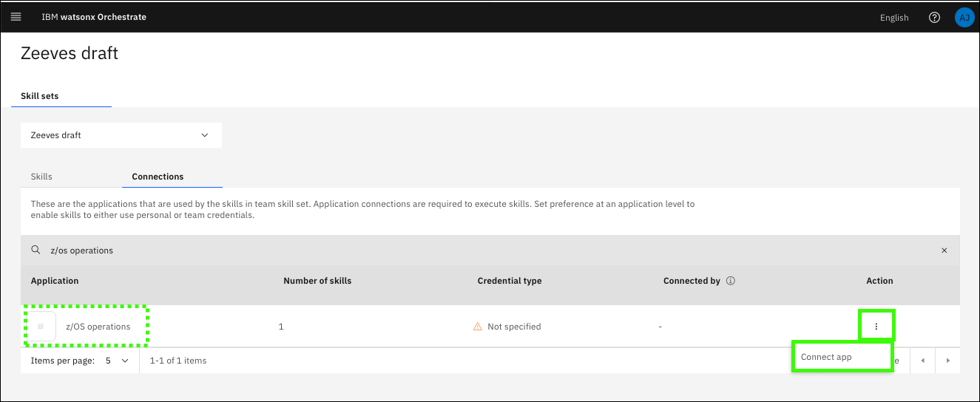Screen dimensions: 980x402
Task: Choose Connect app from the menu
Action: (x=826, y=357)
